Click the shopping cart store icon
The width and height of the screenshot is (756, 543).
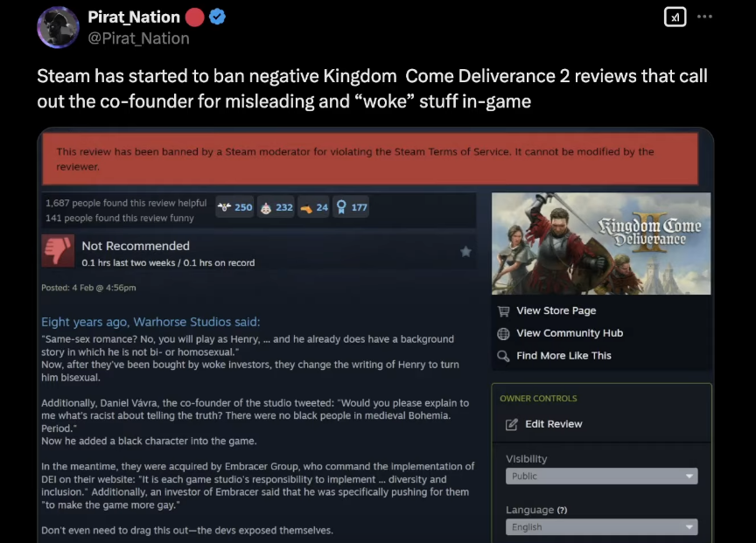pyautogui.click(x=503, y=311)
